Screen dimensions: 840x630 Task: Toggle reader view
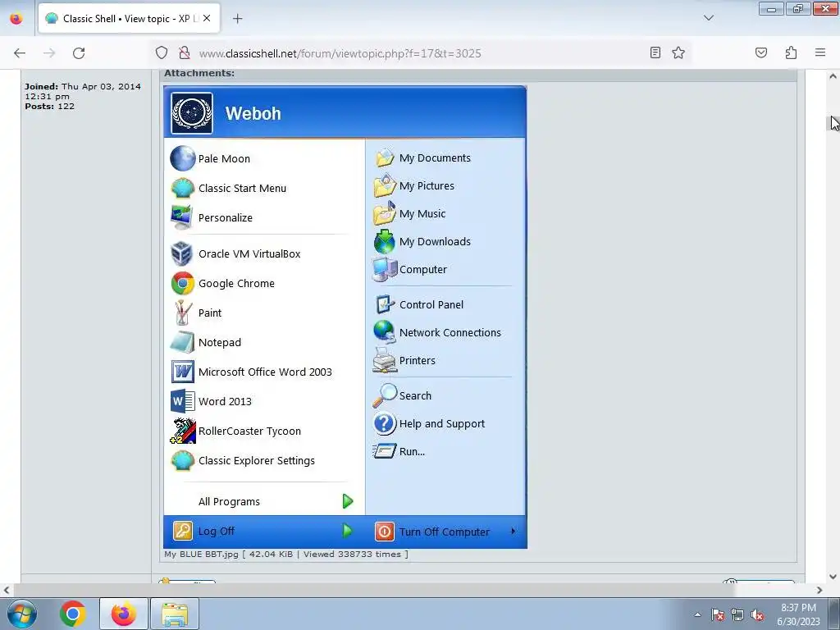(x=655, y=52)
